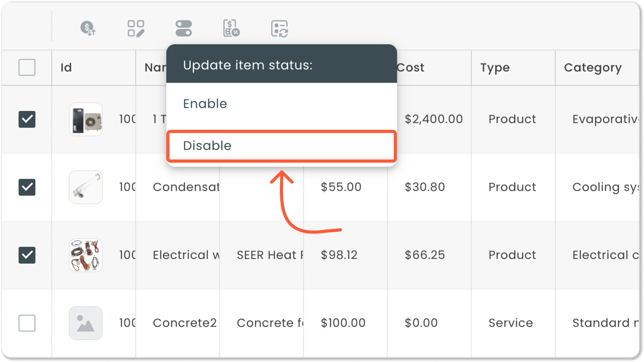
Task: Open the condensate pipe thumbnail
Action: (x=86, y=187)
